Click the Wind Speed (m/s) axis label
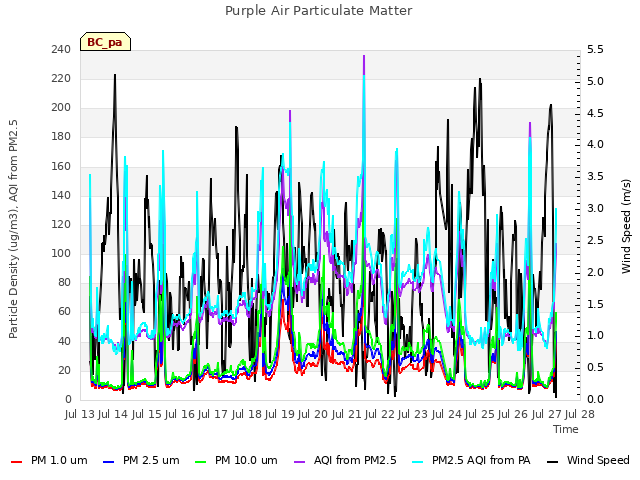This screenshot has width=640, height=480. click(x=626, y=227)
